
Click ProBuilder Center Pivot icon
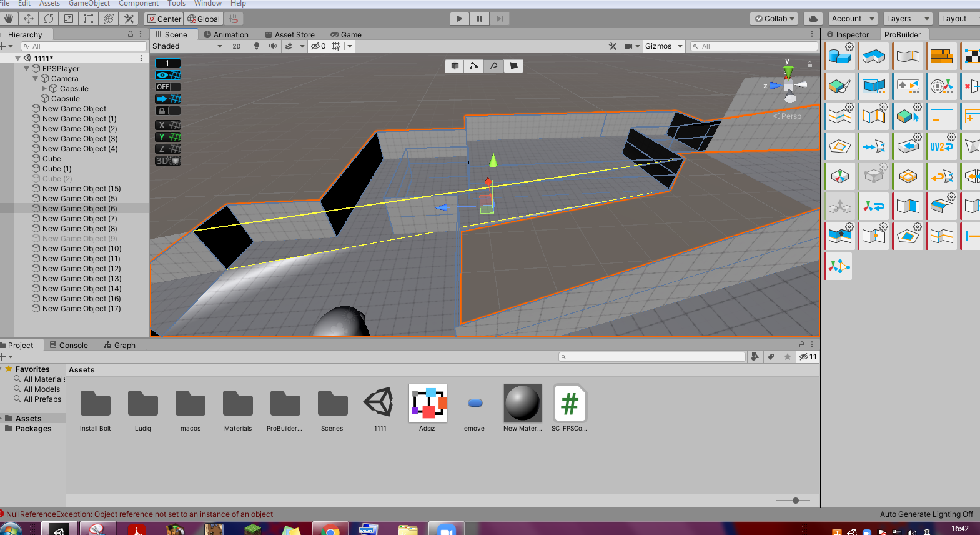coord(840,177)
